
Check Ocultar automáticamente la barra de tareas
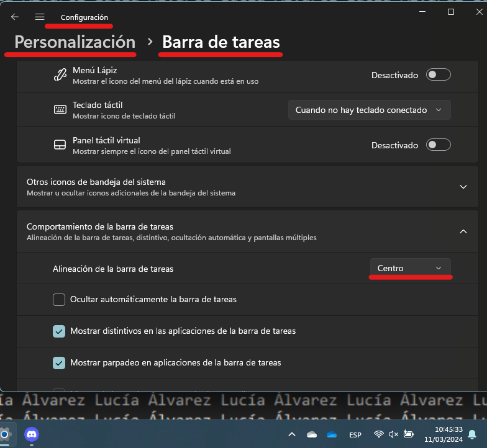[x=59, y=300]
